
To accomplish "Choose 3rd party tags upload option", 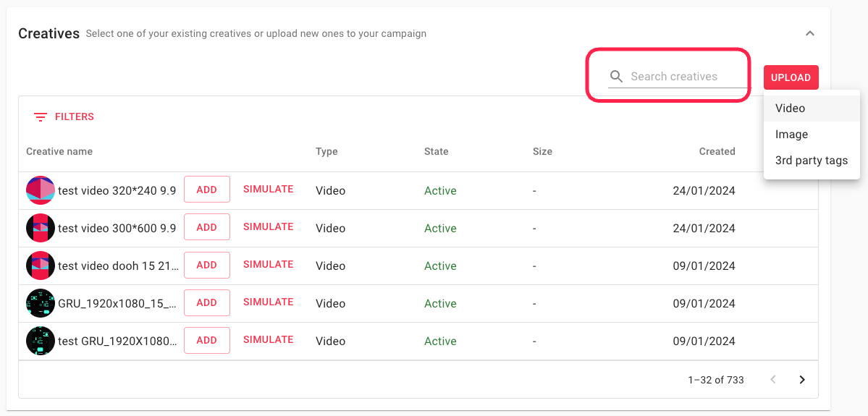I will (811, 161).
